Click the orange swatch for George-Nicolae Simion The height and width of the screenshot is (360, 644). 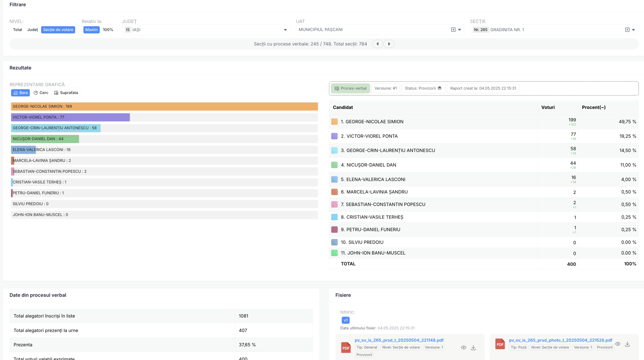tap(334, 122)
